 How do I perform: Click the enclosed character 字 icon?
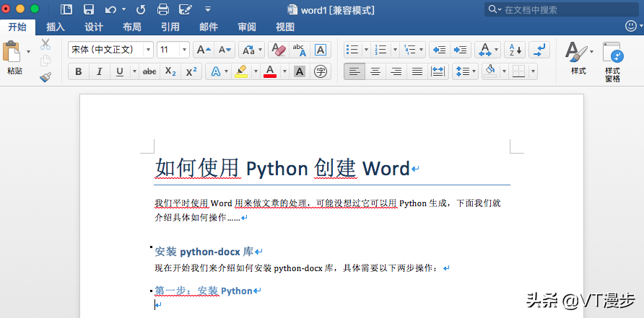(x=321, y=72)
